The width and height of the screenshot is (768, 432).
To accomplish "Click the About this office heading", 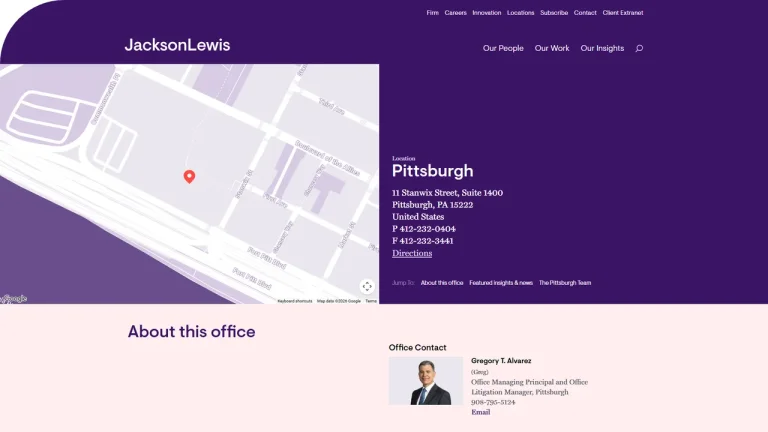I will point(192,332).
